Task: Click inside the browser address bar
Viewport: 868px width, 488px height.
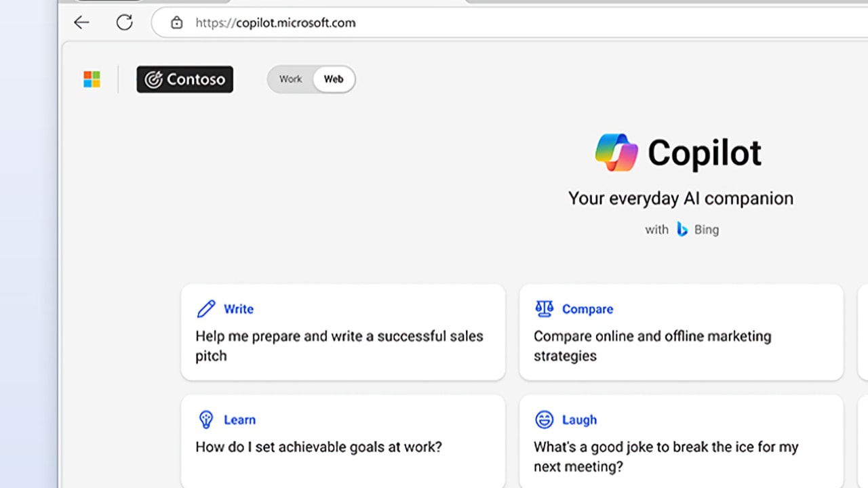Action: tap(407, 22)
